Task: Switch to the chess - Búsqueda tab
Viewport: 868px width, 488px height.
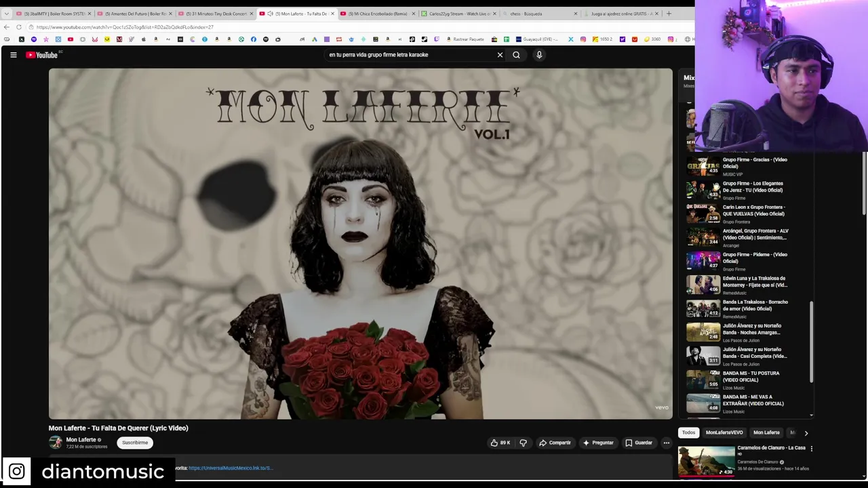Action: (x=539, y=14)
